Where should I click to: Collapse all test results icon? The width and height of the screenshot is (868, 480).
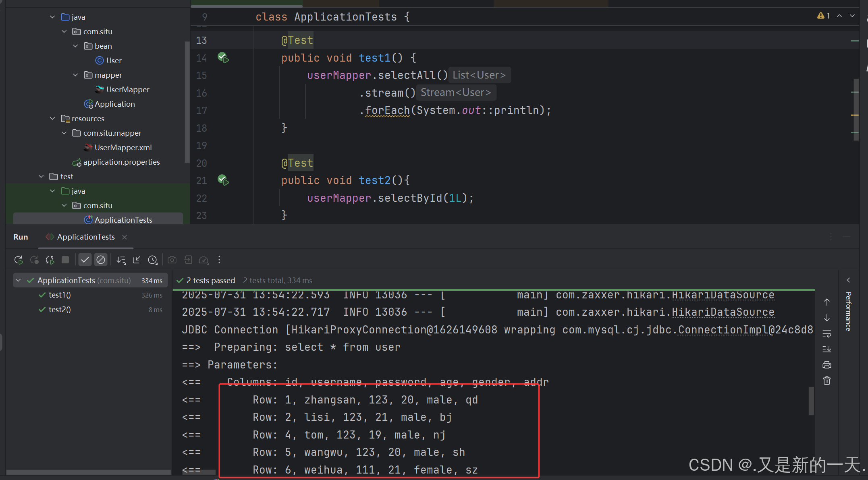coord(137,260)
